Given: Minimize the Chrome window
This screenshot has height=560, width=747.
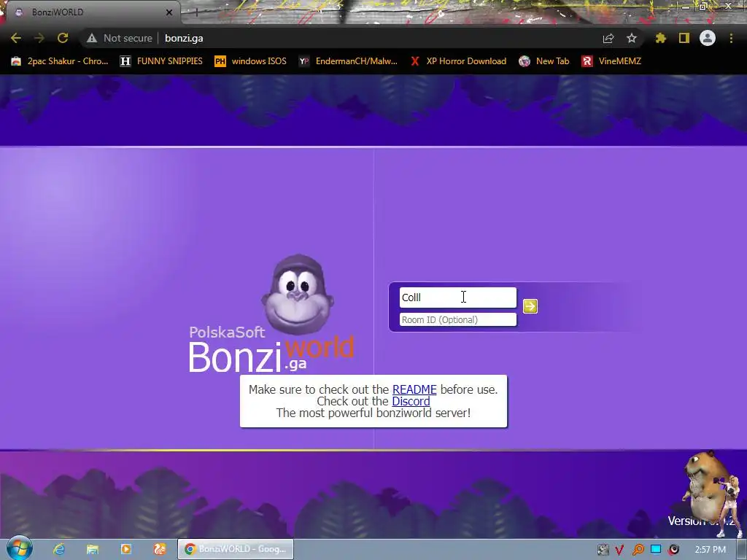Looking at the screenshot, I should click(686, 6).
